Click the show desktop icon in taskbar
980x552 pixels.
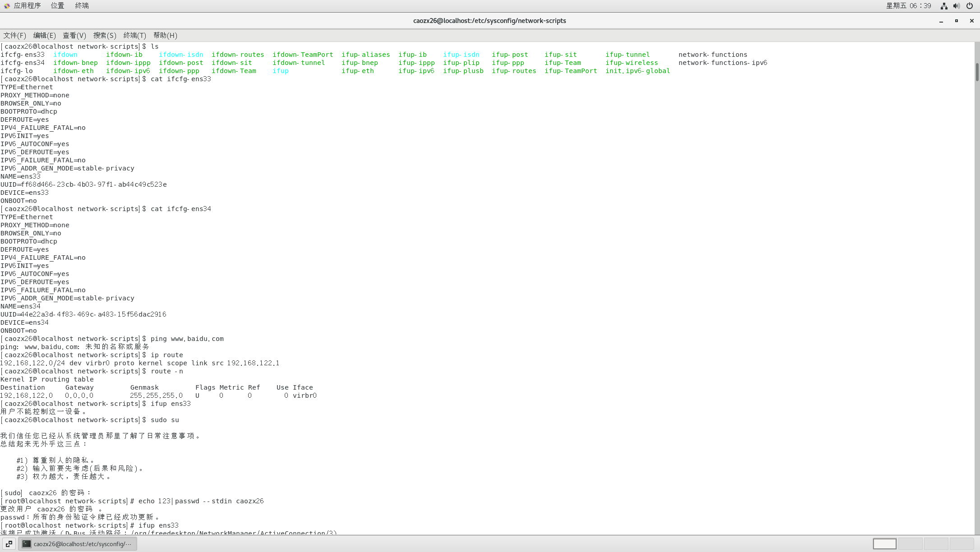[9, 544]
